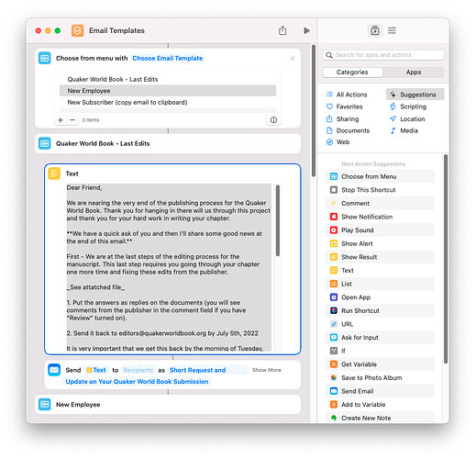Image resolution: width=476 pixels, height=459 pixels.
Task: Switch to the Apps tab
Action: pos(414,73)
